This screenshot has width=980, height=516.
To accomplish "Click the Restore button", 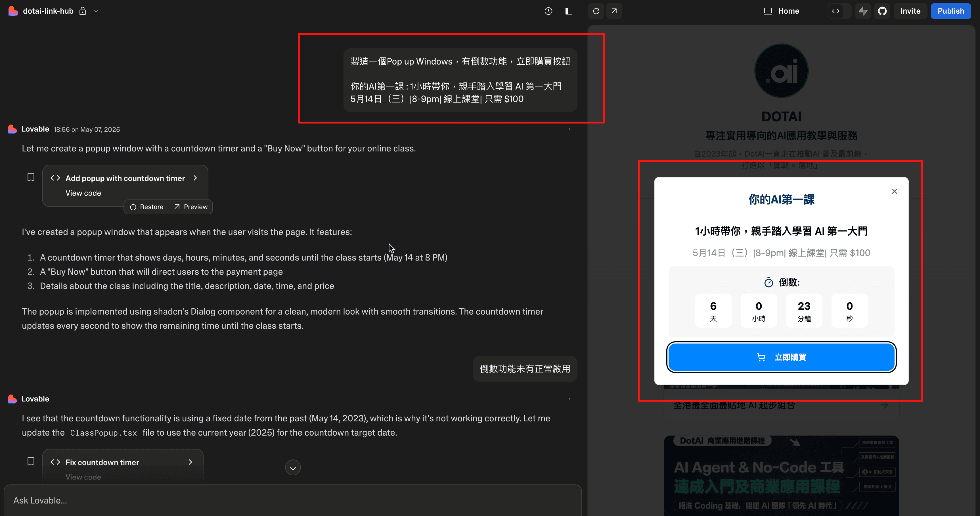I will click(x=147, y=207).
